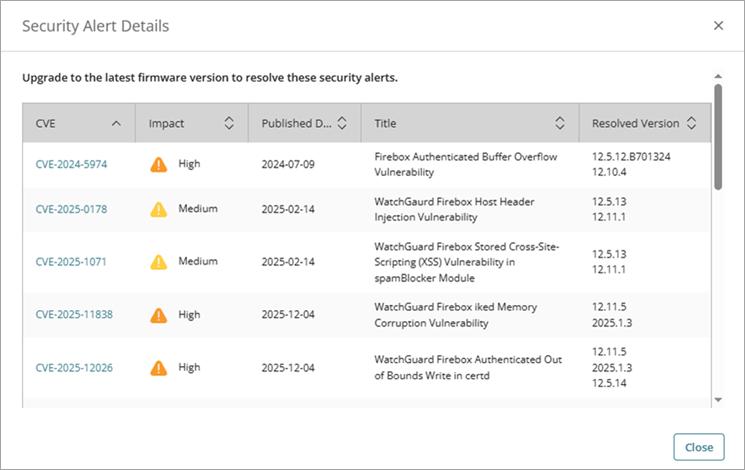
Task: Click the Medium warning icon for CVE-2025-1071
Action: [x=159, y=262]
